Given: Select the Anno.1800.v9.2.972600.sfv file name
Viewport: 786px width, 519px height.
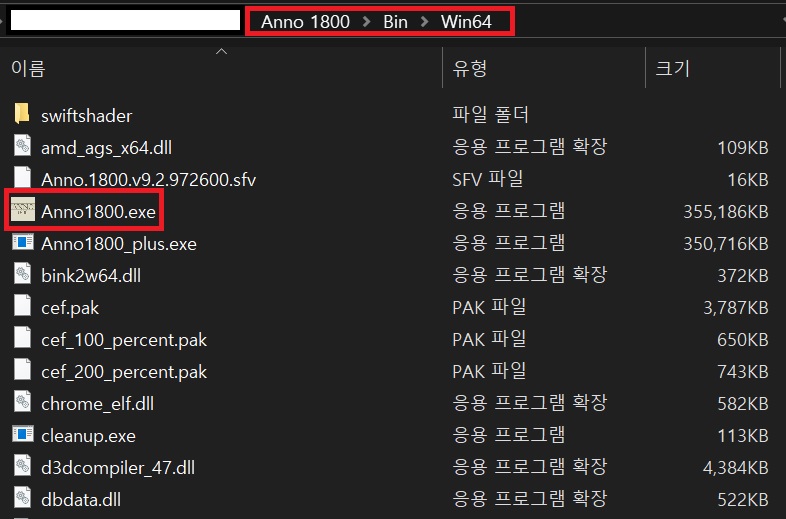Looking at the screenshot, I should (x=148, y=180).
